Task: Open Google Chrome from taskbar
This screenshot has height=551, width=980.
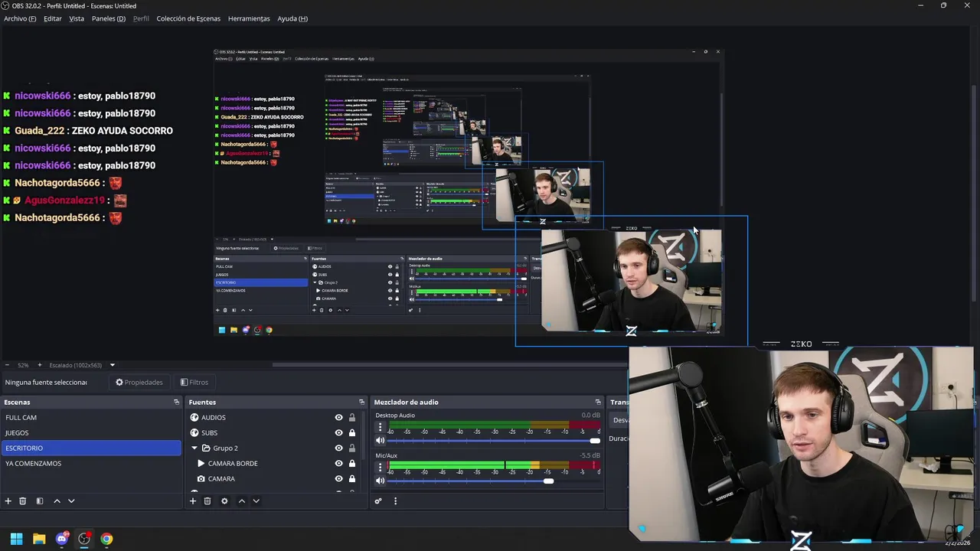Action: (106, 539)
